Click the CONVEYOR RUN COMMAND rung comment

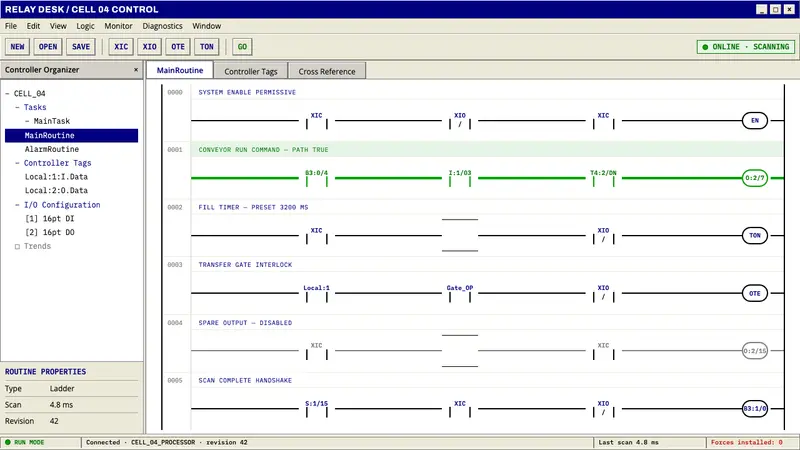tap(263, 149)
